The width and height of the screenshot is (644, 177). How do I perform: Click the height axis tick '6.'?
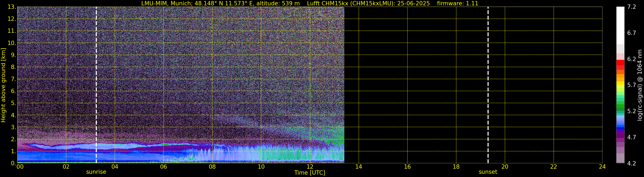(x=13, y=91)
